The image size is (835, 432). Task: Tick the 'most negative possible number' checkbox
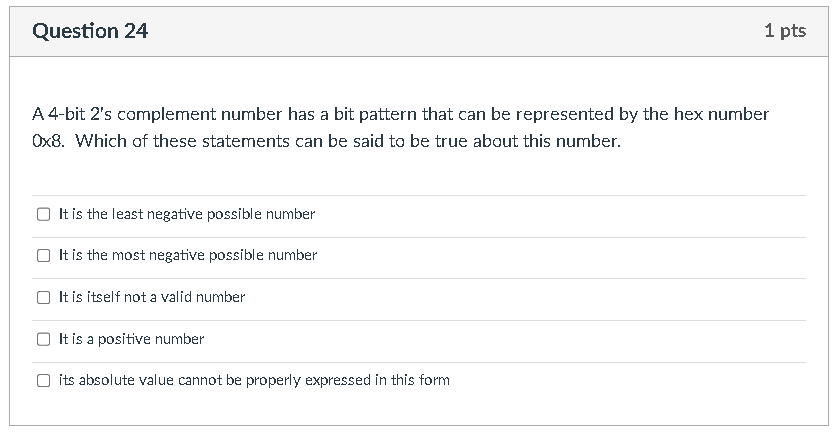(x=43, y=255)
